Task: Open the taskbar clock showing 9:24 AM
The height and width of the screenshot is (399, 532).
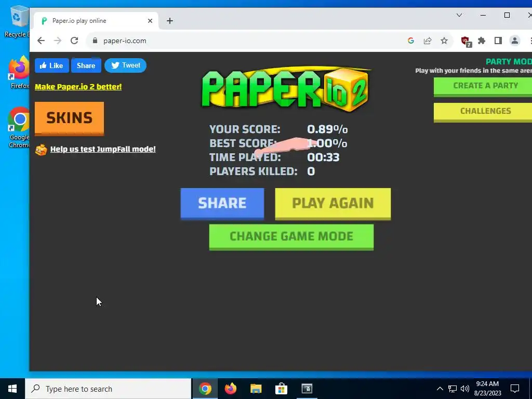Action: coord(487,389)
